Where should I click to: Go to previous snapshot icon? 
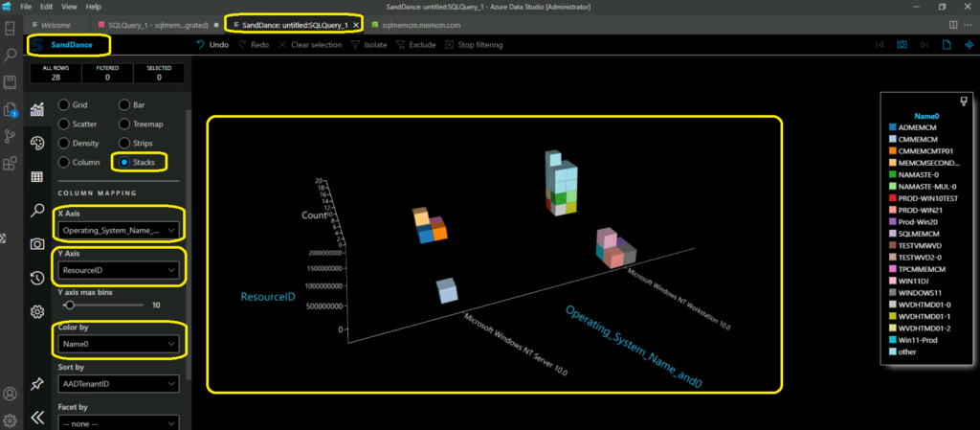[x=880, y=45]
